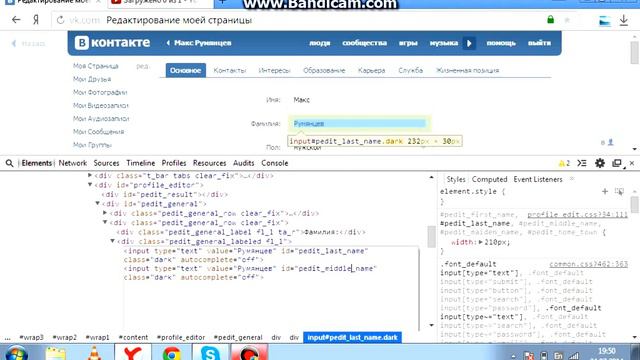Open Yandex browser taskbar icon

133,353
